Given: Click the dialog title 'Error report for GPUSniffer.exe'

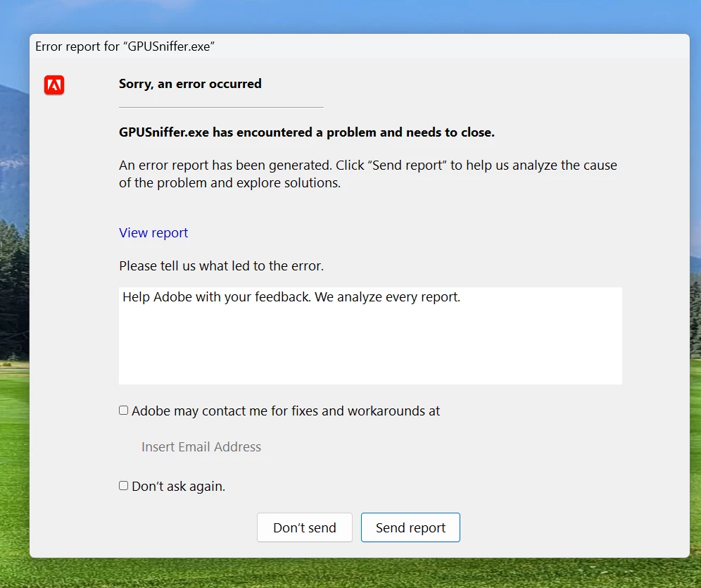Looking at the screenshot, I should pyautogui.click(x=125, y=46).
